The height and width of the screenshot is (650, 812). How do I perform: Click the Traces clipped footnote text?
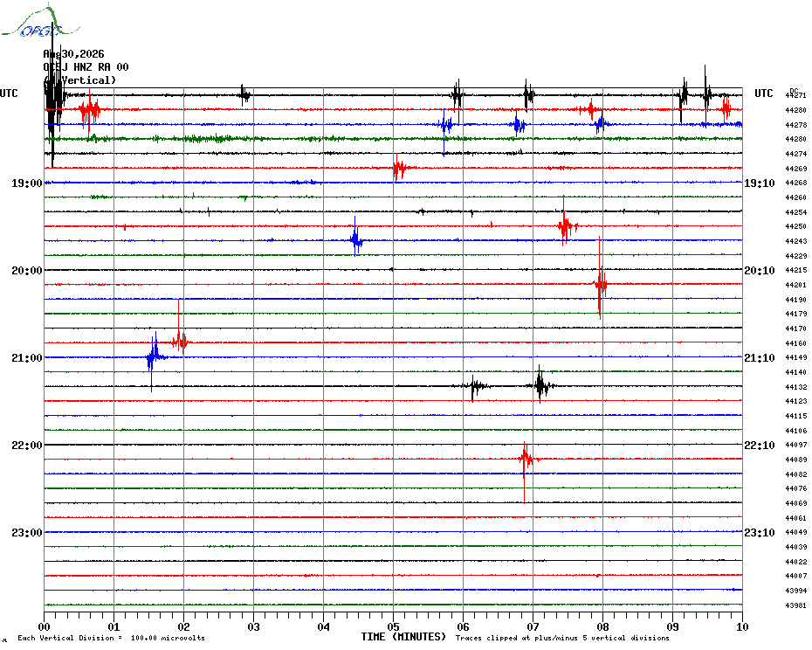(562, 638)
